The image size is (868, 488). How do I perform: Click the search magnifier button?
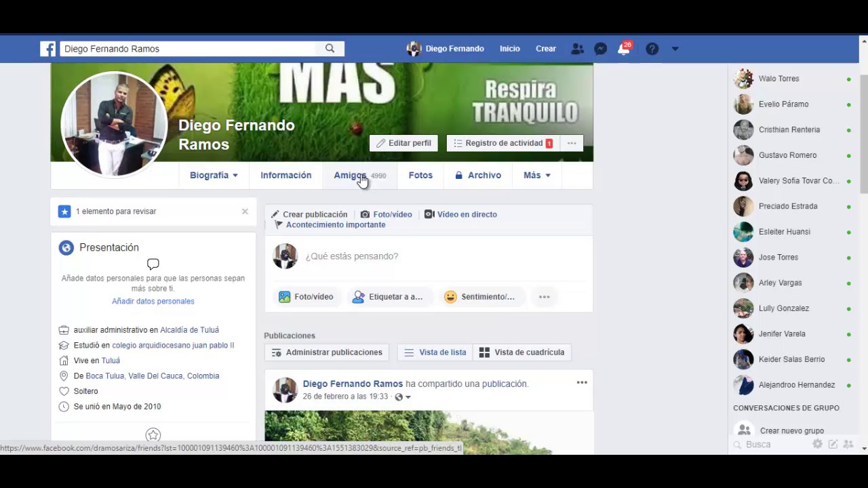[x=330, y=49]
